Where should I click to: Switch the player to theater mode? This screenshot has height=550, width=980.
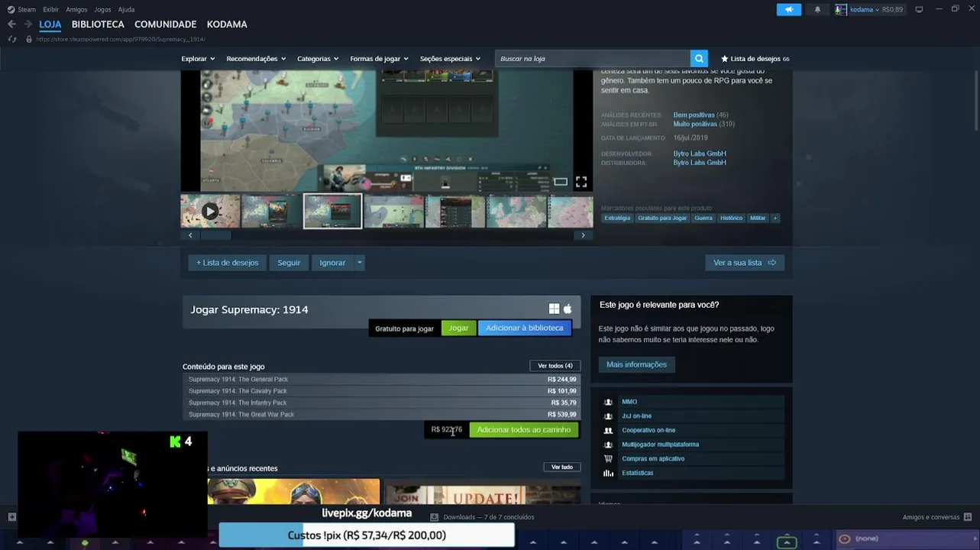tap(561, 182)
